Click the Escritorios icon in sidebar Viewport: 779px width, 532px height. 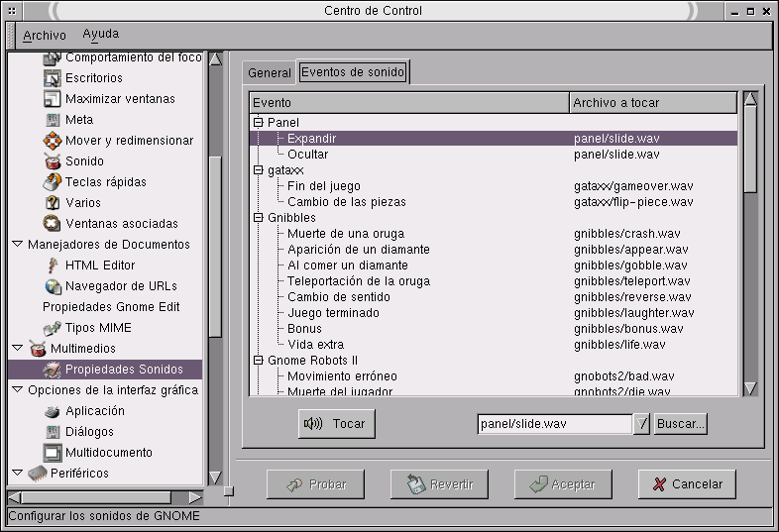point(53,78)
